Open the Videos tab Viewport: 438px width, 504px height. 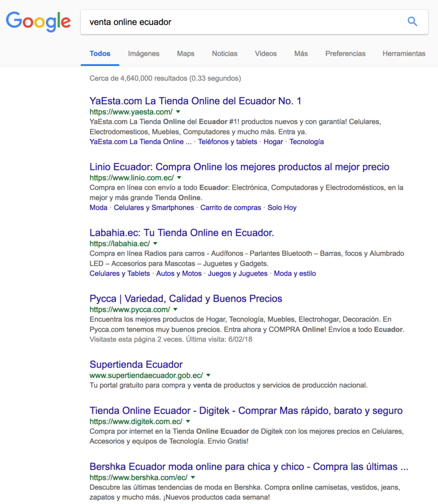[x=266, y=54]
